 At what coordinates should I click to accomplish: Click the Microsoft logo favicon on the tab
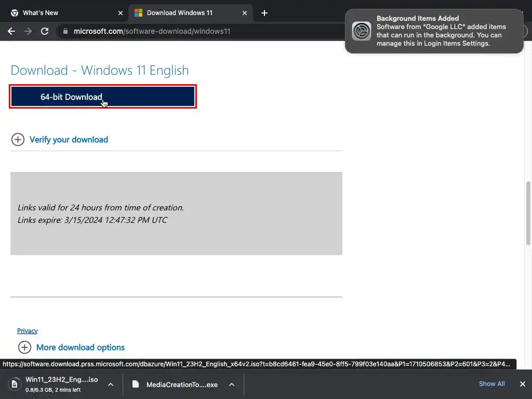(x=138, y=13)
